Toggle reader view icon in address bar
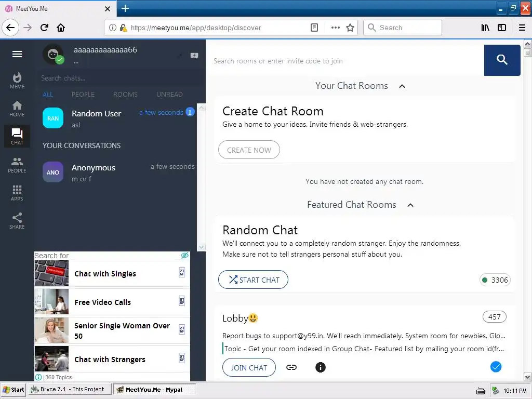 click(x=314, y=28)
